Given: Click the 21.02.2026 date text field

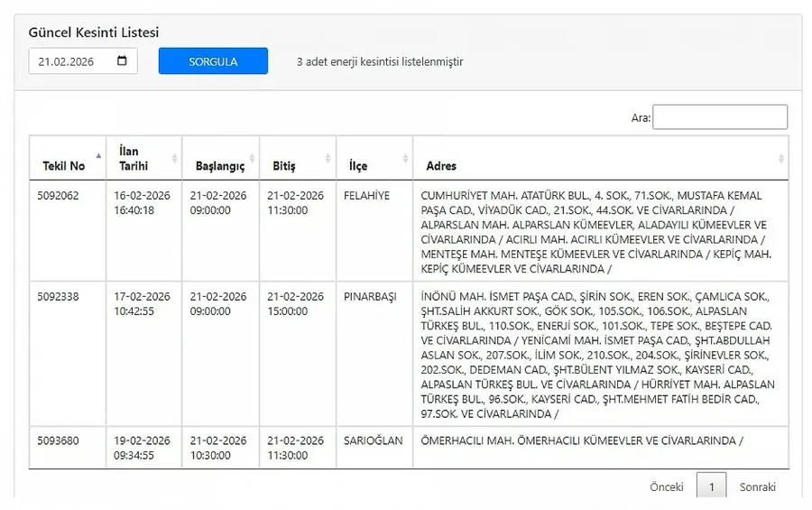Looking at the screenshot, I should (72, 61).
